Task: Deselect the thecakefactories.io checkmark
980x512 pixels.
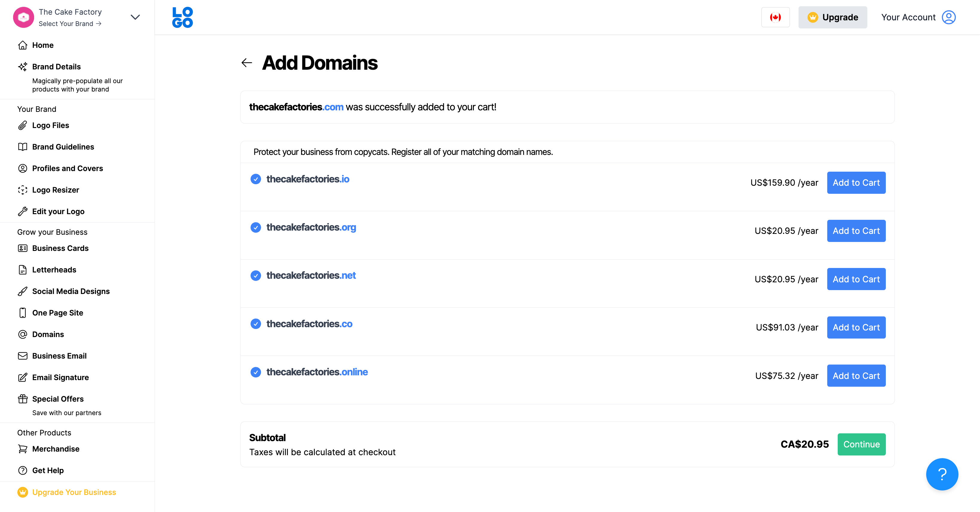Action: point(256,179)
